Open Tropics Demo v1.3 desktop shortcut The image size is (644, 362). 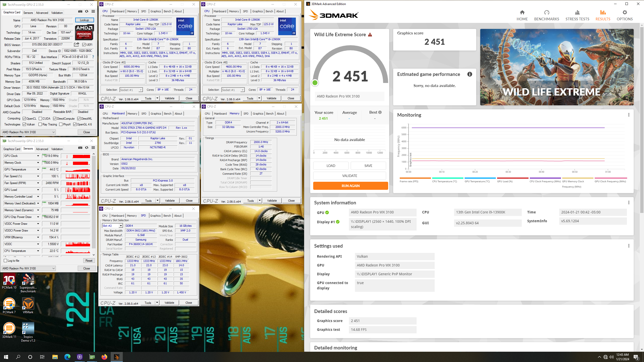coord(28,332)
